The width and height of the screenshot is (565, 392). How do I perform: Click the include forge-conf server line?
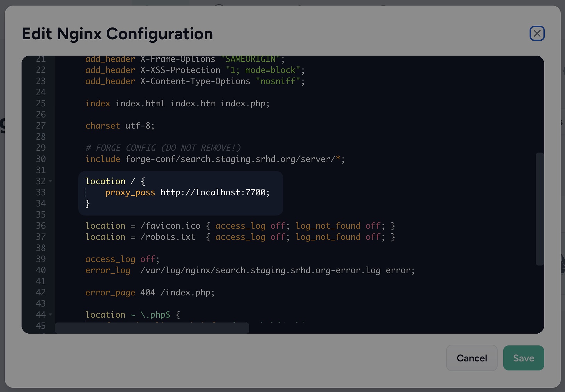coord(215,159)
